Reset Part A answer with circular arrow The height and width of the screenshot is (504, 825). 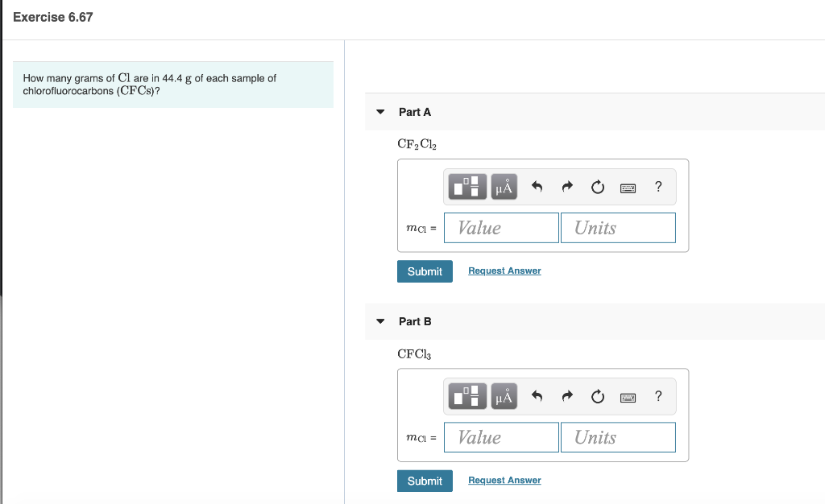coord(598,187)
